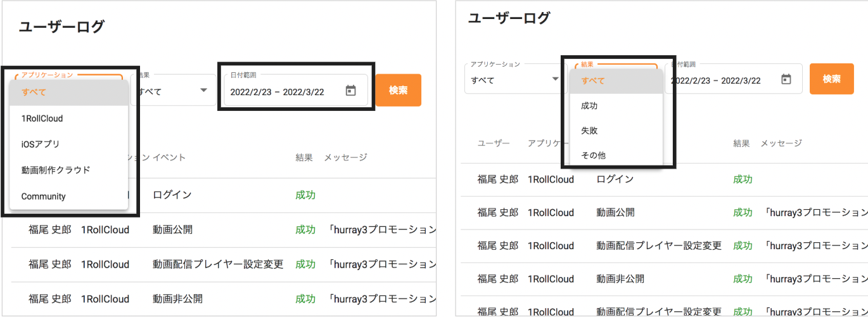
Task: Select すべて in left アプリケーション dropdown list
Action: coord(69,92)
